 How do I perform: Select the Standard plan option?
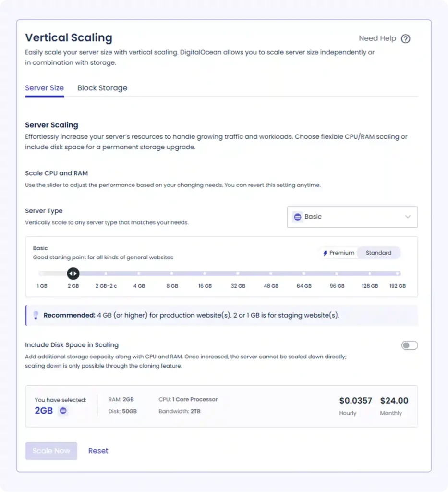(378, 252)
